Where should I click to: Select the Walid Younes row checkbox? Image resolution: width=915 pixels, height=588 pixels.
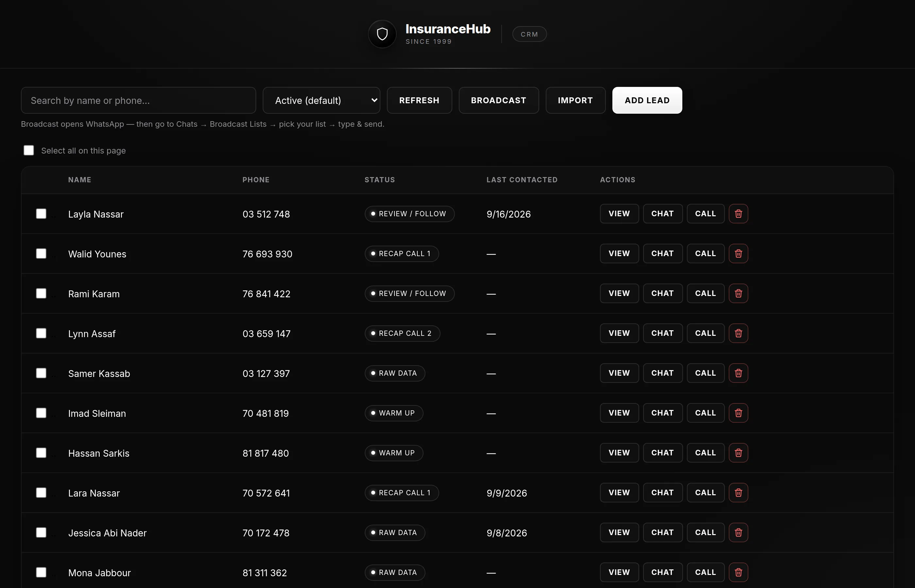[41, 253]
